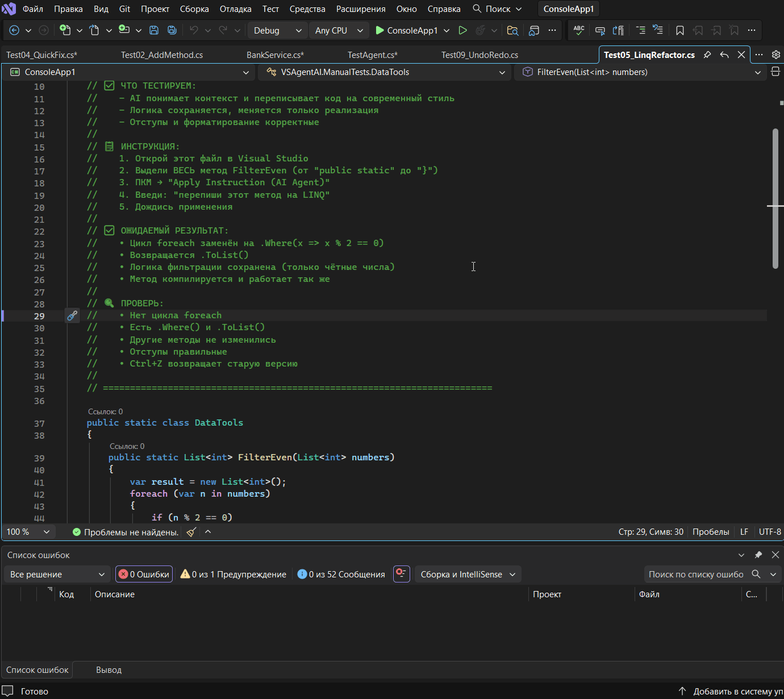Toggle a bookmark with the bookmark icon
The width and height of the screenshot is (784, 699).
pyautogui.click(x=679, y=30)
